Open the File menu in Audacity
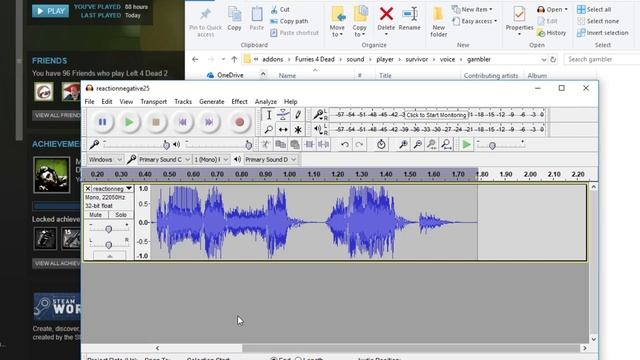Viewport: 640px width, 360px height. [89, 102]
